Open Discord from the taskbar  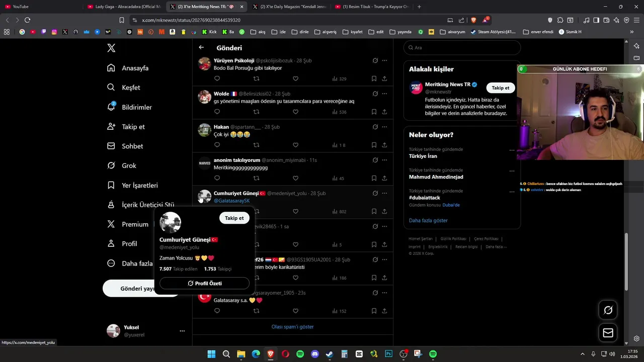pyautogui.click(x=315, y=354)
